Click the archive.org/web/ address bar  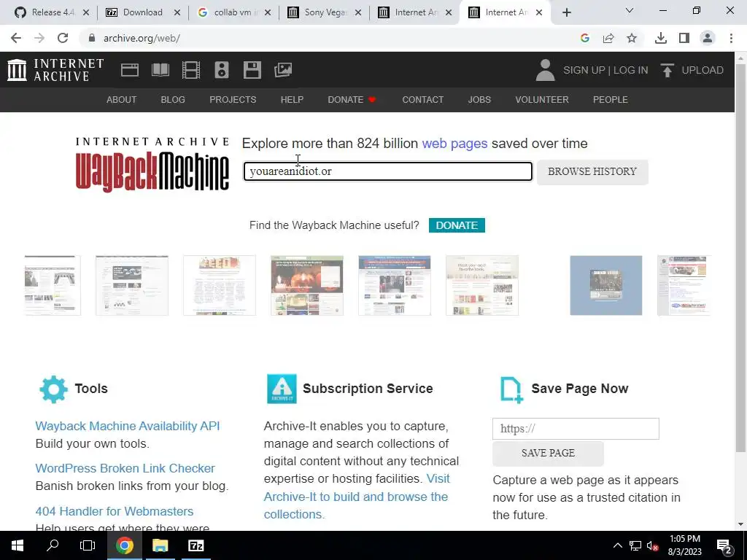click(x=329, y=38)
